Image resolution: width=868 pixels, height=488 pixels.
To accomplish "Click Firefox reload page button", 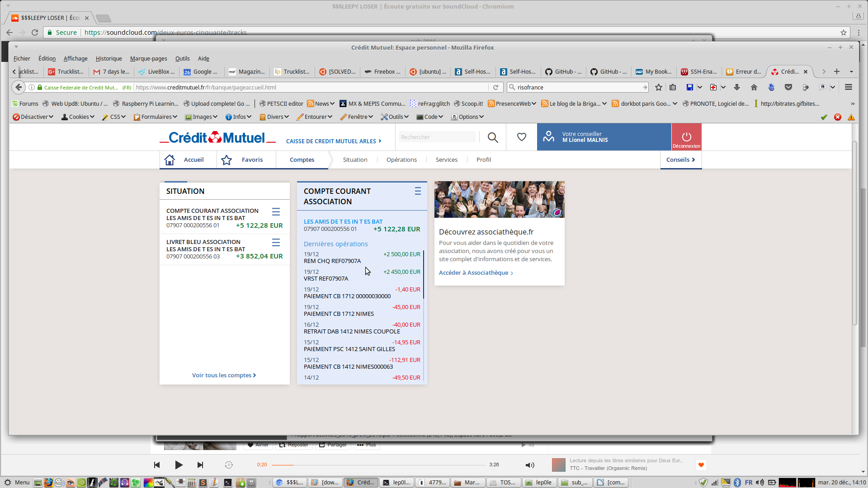I will 495,87.
